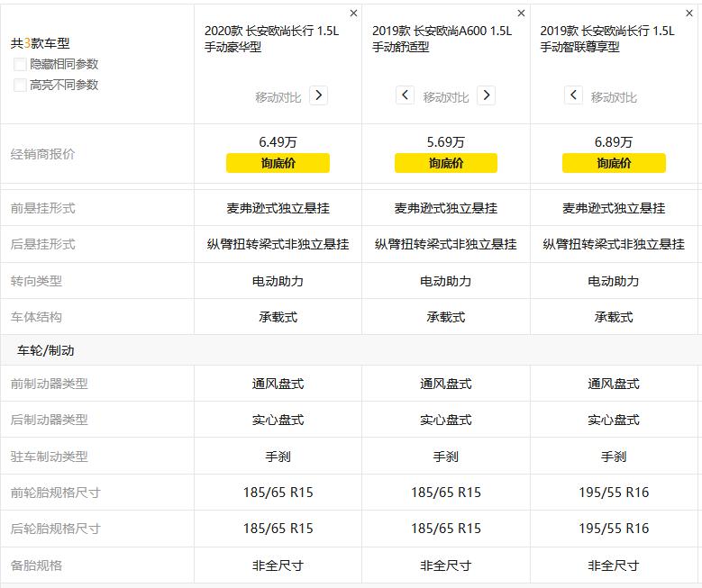The width and height of the screenshot is (702, 588).
Task: Click the 后轮胎规格尺寸 row label
Action: pos(56,529)
